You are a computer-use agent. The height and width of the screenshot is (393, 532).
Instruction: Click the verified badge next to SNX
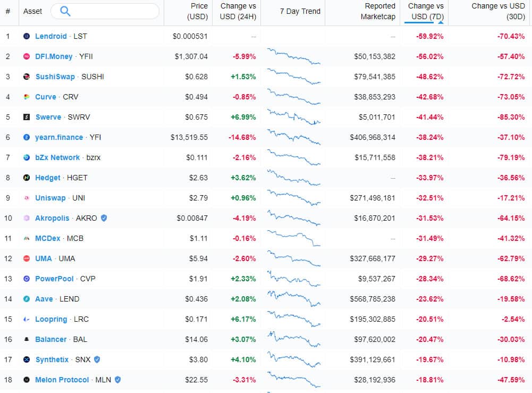coord(97,359)
